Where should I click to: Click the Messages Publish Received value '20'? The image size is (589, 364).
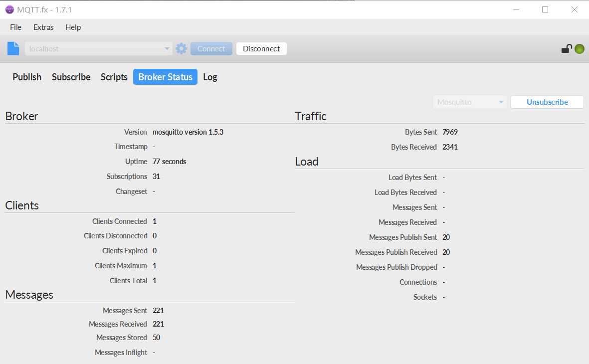pos(446,252)
